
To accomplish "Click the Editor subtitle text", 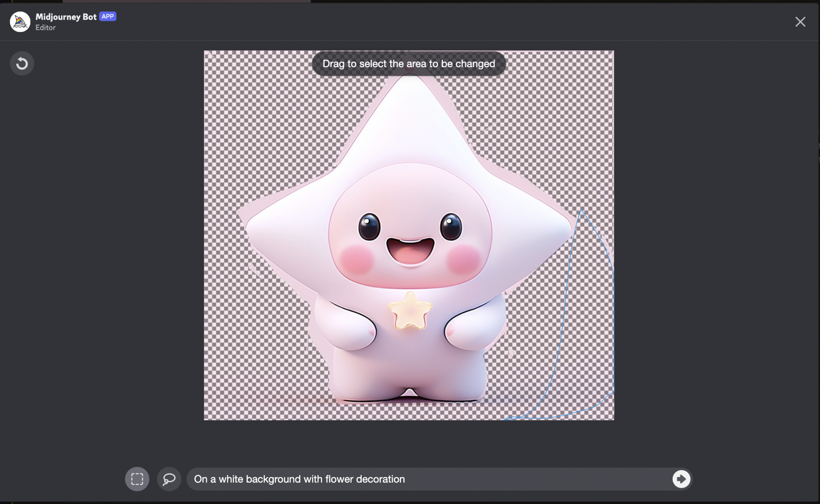I will (x=45, y=28).
